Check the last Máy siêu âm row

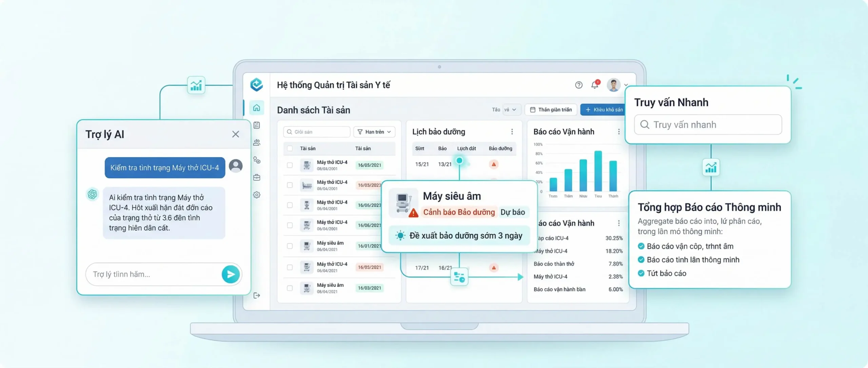(x=290, y=288)
